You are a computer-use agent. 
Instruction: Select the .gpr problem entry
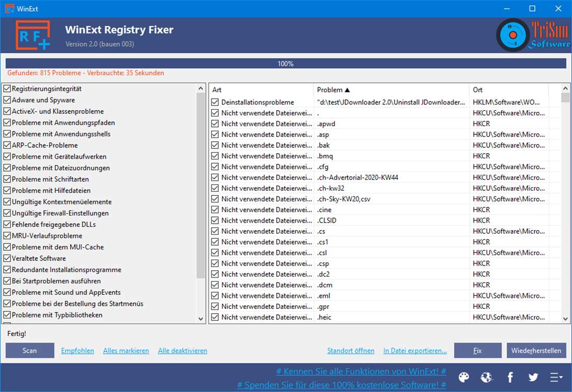pyautogui.click(x=323, y=306)
